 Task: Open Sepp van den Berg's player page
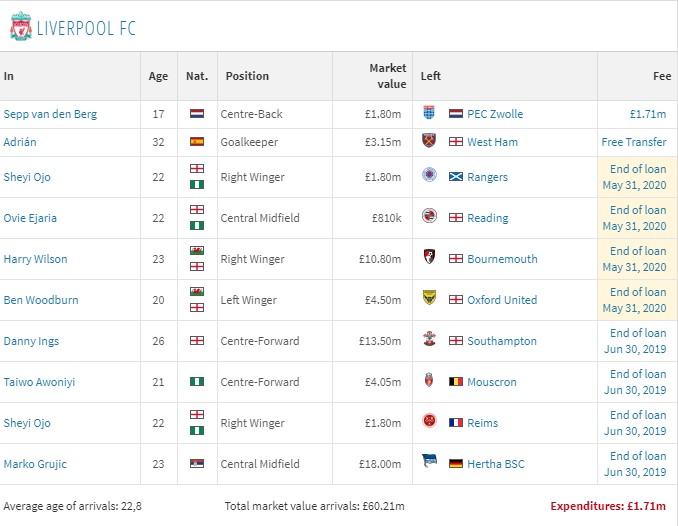pyautogui.click(x=50, y=114)
